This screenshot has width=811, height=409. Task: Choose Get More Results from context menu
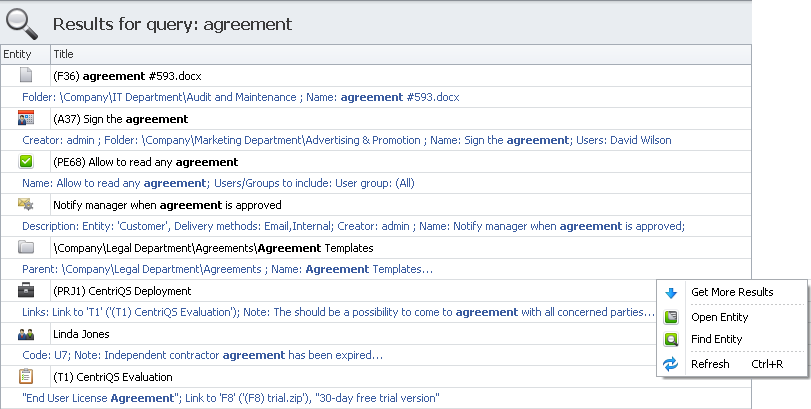coord(731,292)
